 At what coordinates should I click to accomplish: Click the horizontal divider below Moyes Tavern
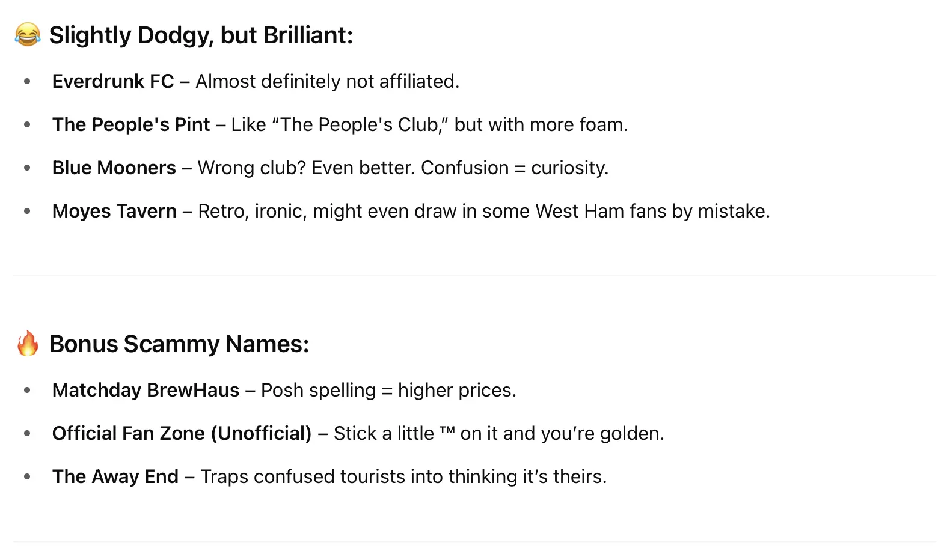coord(474,276)
